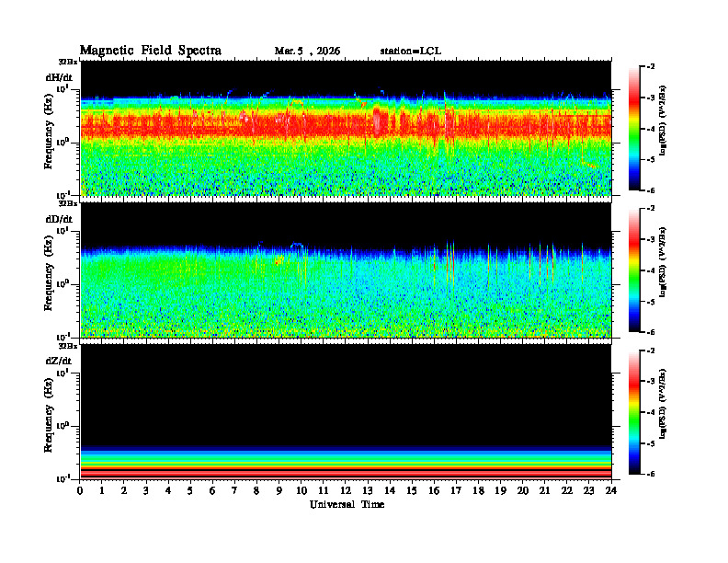Screen dimensions: 728x563
Task: Click the color bar beside the dZ/dt panel
Action: click(634, 411)
